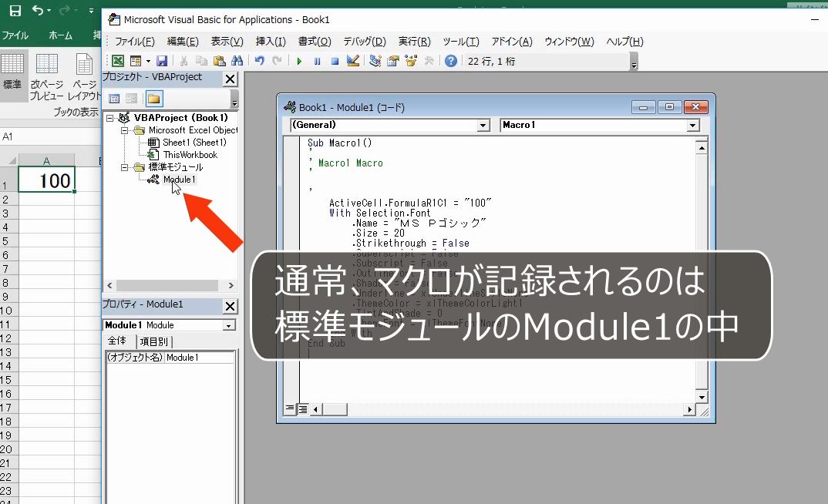This screenshot has height=504, width=828.
Task: Open the アドイン(A) menu
Action: pyautogui.click(x=512, y=41)
